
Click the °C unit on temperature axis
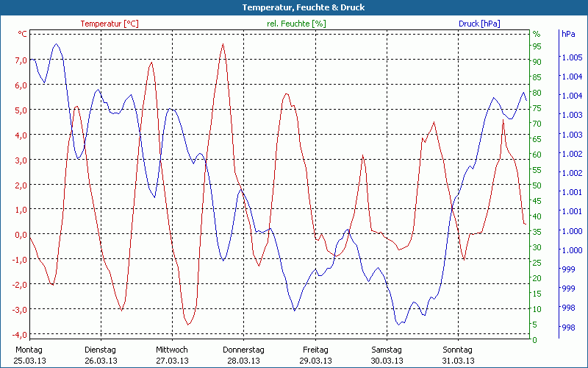pos(22,34)
